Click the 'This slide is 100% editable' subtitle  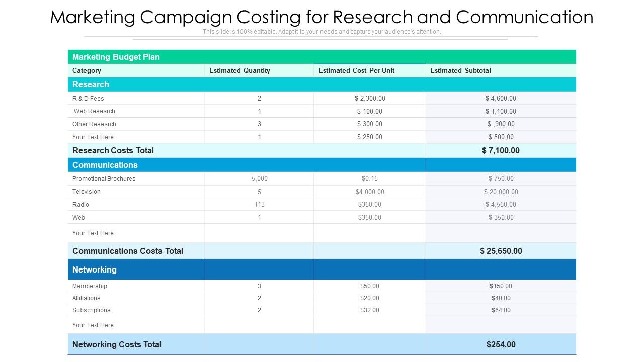coord(322,32)
